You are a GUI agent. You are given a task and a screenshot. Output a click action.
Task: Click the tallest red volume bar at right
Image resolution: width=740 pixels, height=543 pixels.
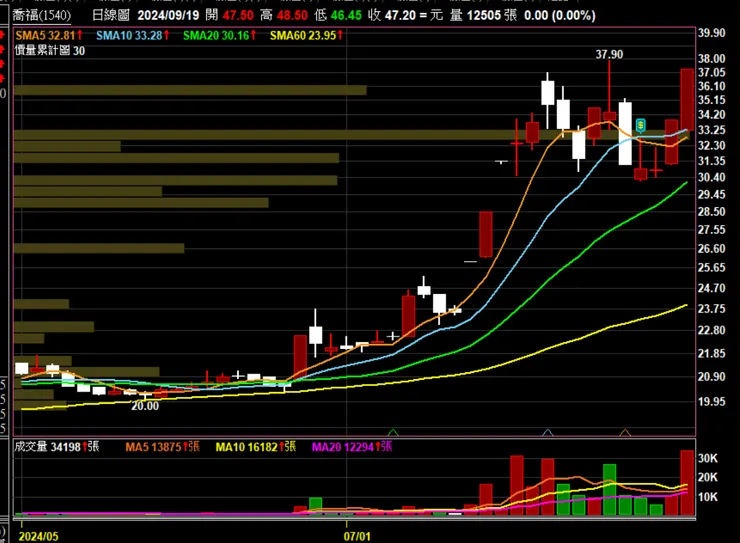pos(687,482)
